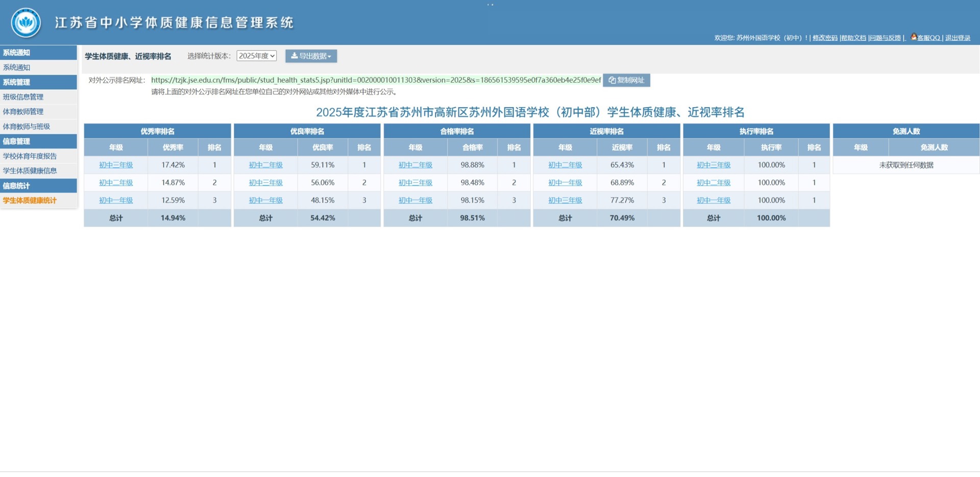Click 初中二年级 in the 优良率排名 table
This screenshot has height=477, width=980.
265,165
